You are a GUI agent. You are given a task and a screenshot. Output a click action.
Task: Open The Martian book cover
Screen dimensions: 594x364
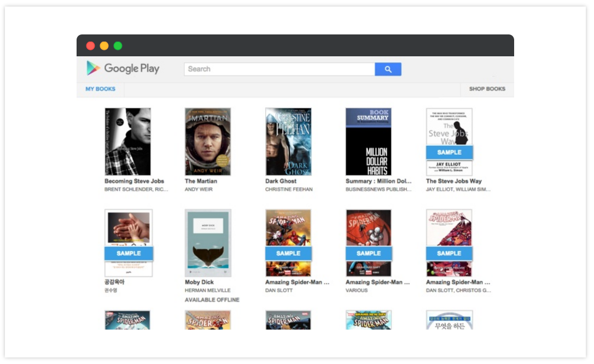tap(208, 142)
